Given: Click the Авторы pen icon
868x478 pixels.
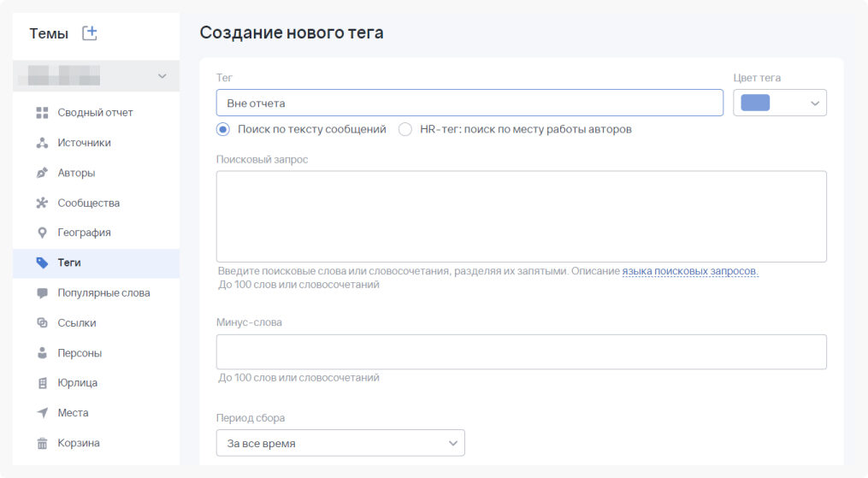Looking at the screenshot, I should click(x=42, y=173).
